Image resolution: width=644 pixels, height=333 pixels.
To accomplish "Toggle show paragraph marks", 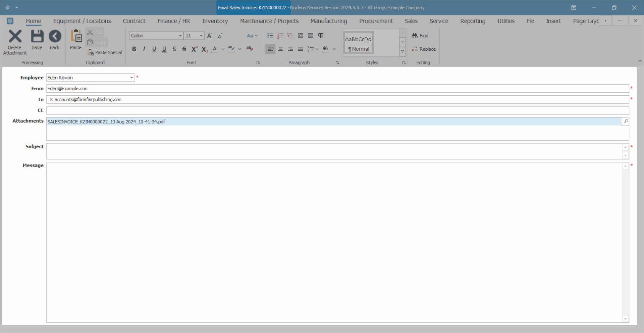I will pyautogui.click(x=321, y=36).
